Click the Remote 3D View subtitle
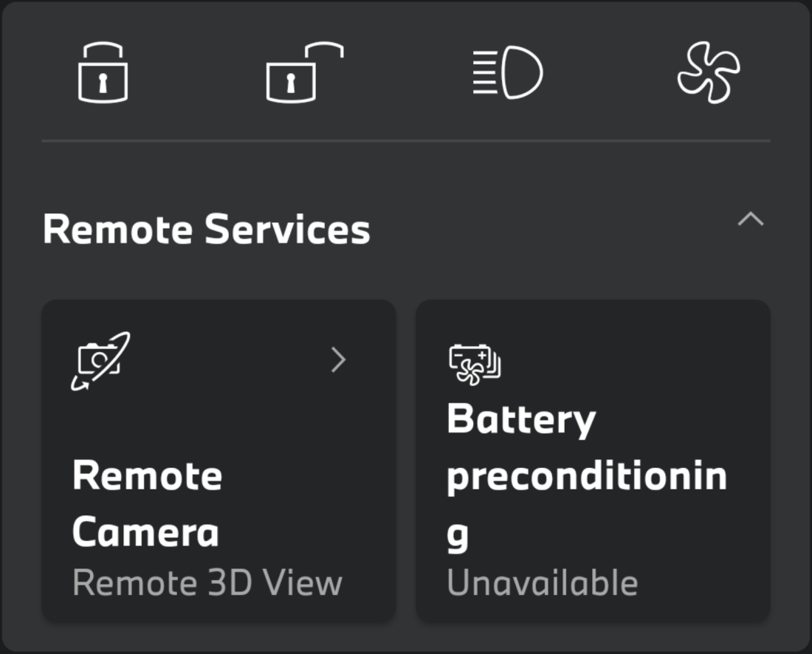Image resolution: width=812 pixels, height=654 pixels. [x=207, y=582]
